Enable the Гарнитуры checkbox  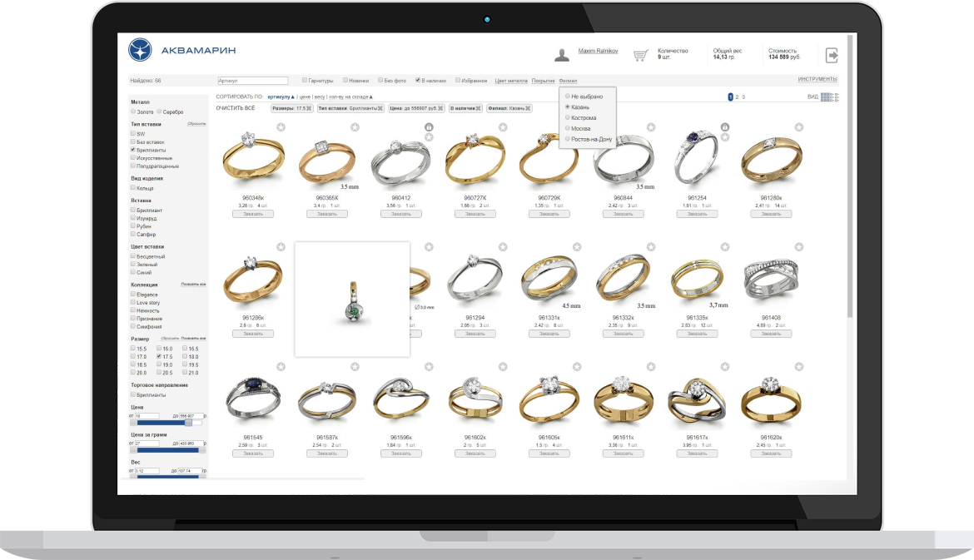pos(305,80)
